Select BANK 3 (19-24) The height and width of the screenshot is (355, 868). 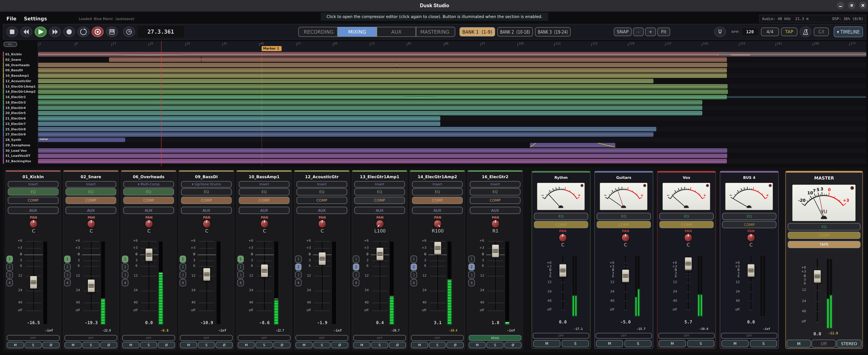[x=553, y=32]
